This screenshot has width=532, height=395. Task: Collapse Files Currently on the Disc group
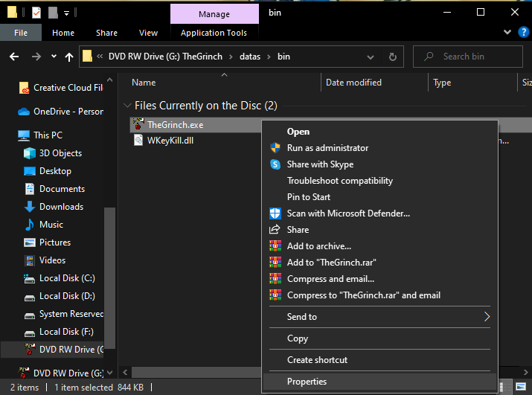127,106
